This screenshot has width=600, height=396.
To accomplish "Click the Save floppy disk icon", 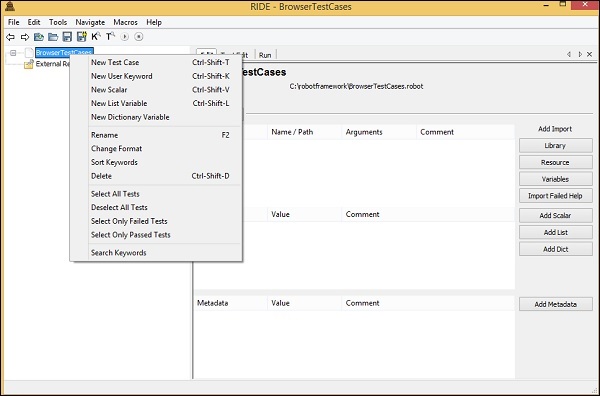I will pos(67,37).
